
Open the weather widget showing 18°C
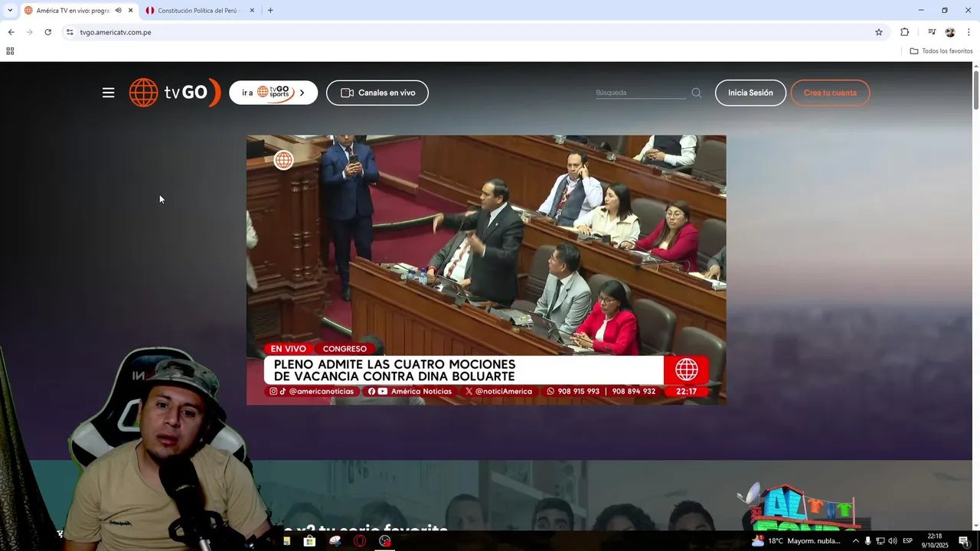pos(796,541)
